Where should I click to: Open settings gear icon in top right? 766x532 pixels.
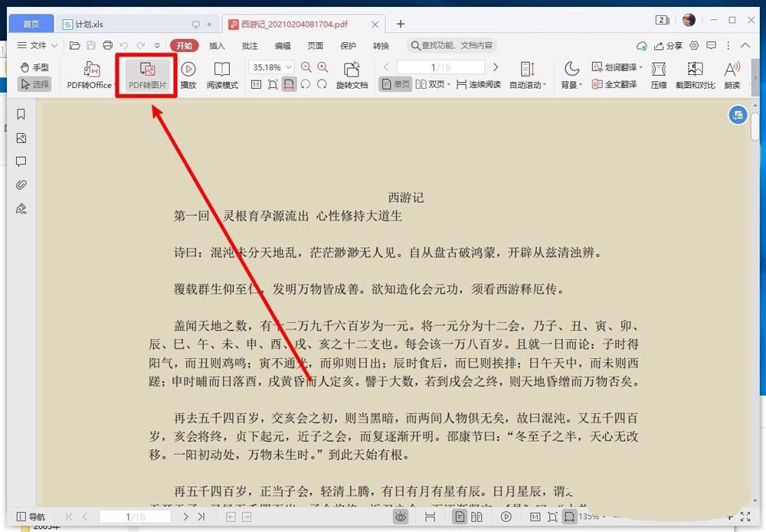point(694,45)
